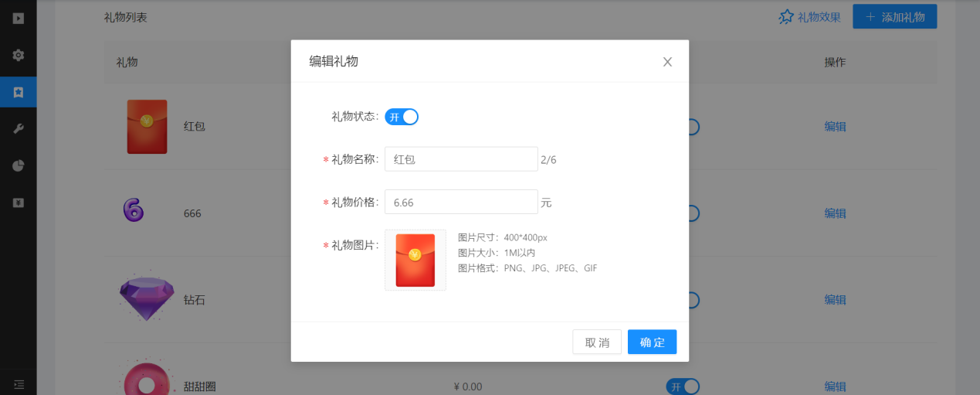The image size is (980, 395).
Task: Click the 红包 gift image in list
Action: tap(147, 127)
